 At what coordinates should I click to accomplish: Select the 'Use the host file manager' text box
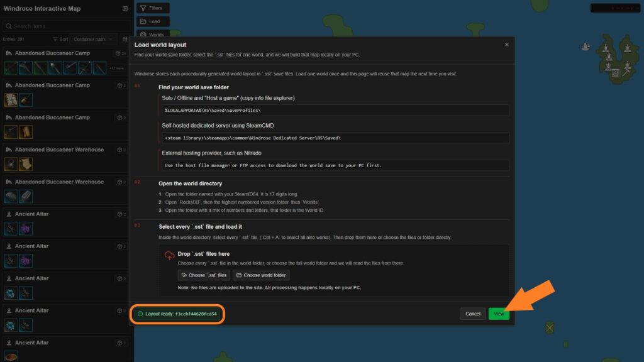(335, 165)
